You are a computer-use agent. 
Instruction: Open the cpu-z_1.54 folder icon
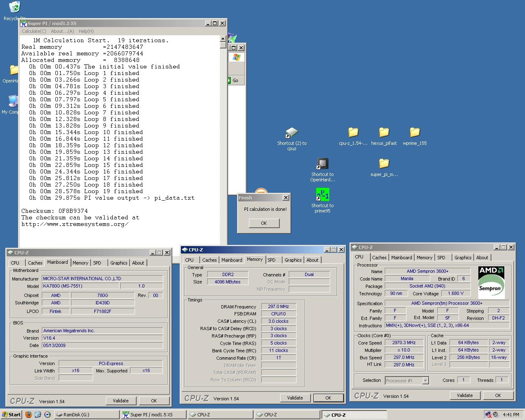point(353,132)
